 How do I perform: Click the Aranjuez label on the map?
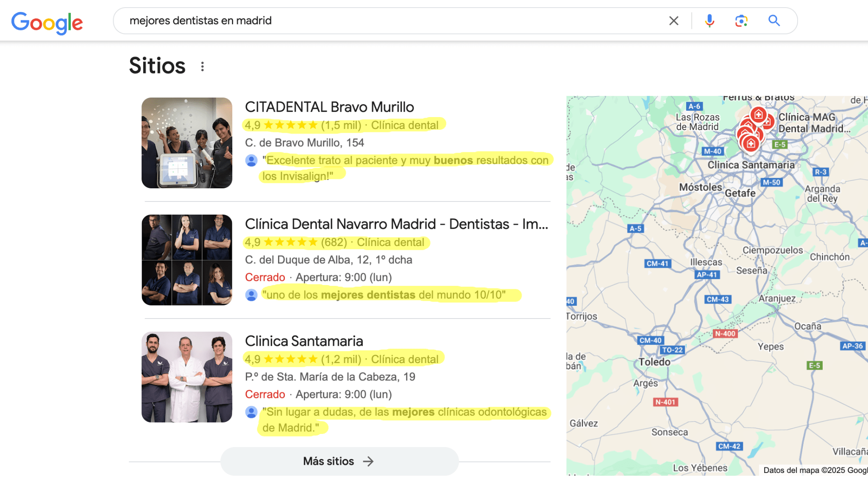tap(777, 298)
